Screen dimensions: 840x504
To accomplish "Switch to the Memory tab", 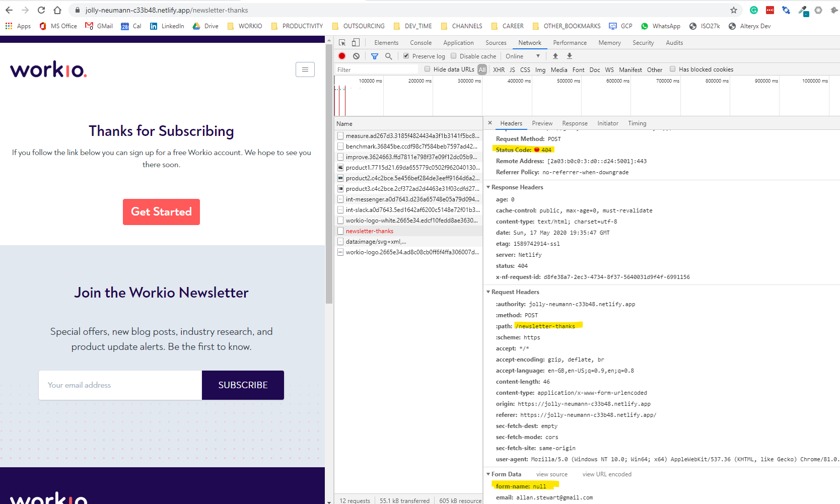I will pyautogui.click(x=609, y=43).
